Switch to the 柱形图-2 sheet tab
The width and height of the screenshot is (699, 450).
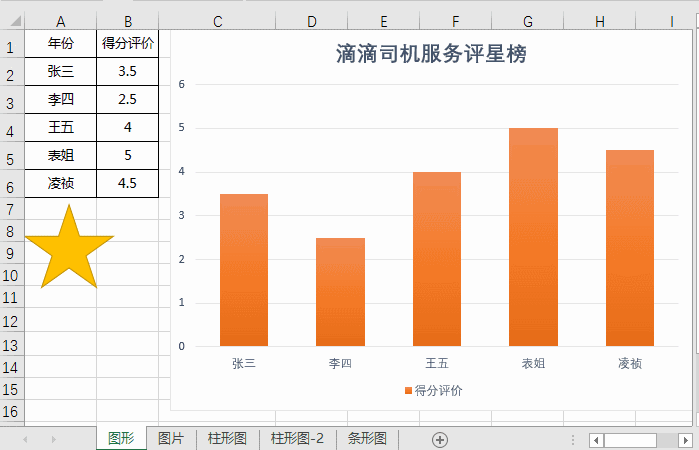click(297, 438)
